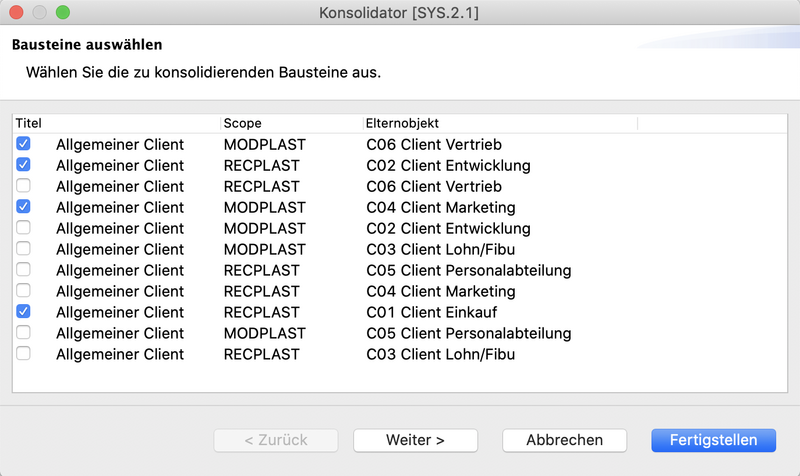
Task: Sort by the Scope column header
Action: point(292,123)
